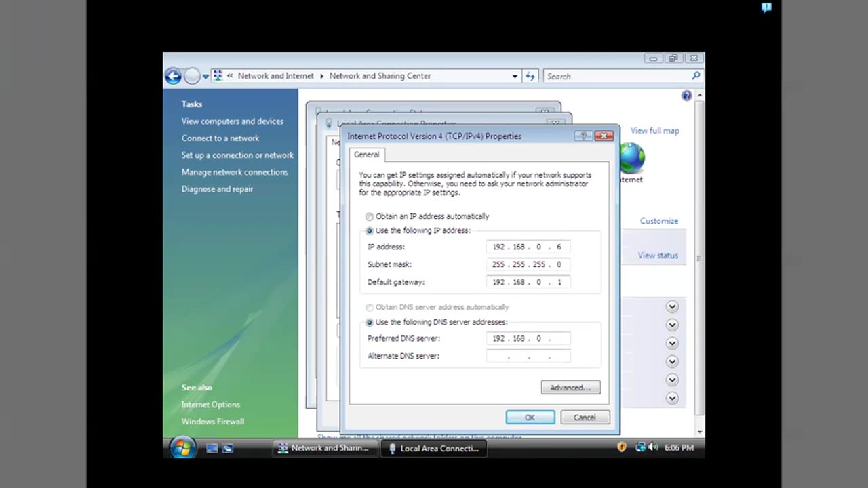The width and height of the screenshot is (868, 488).
Task: Click View full map link
Action: [654, 131]
